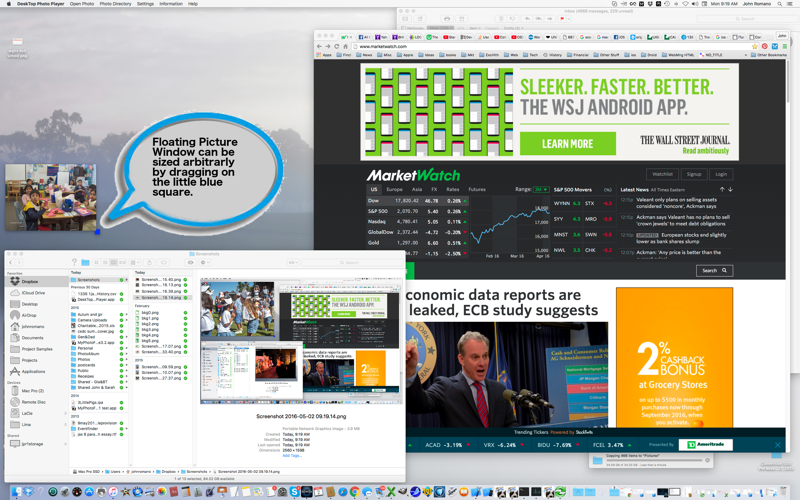The height and width of the screenshot is (500, 800).
Task: Open Applications in Finder sidebar
Action: click(x=36, y=371)
